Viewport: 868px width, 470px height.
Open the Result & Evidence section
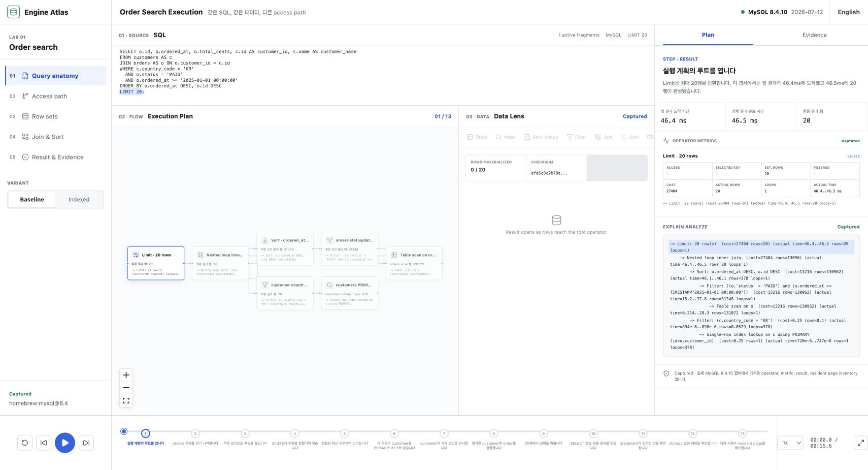tap(56, 157)
